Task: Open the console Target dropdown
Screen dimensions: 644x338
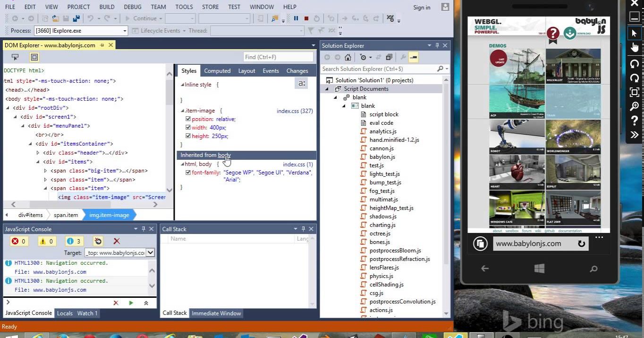Action: point(150,253)
